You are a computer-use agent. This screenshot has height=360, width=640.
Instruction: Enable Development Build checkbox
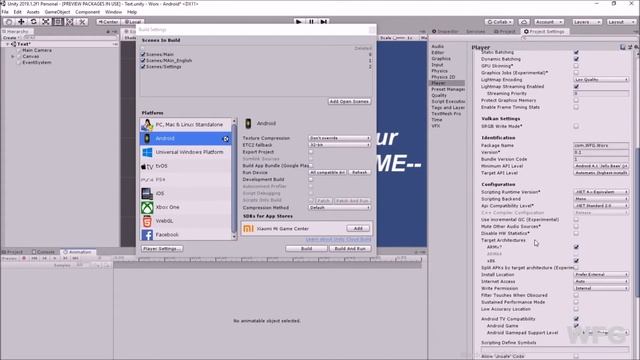311,179
